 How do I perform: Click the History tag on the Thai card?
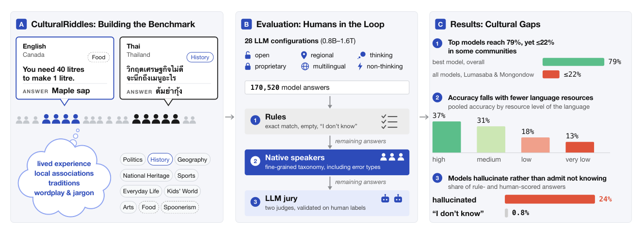click(200, 57)
